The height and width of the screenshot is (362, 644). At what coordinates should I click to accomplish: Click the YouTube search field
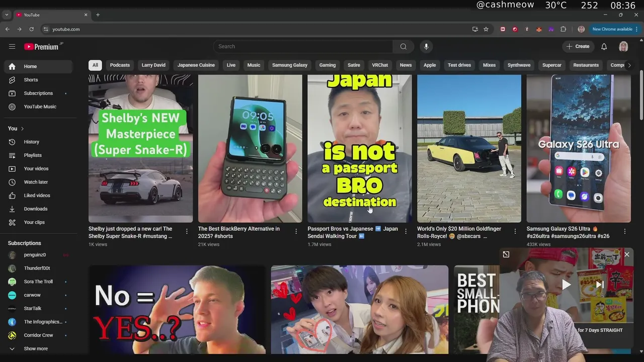(303, 46)
